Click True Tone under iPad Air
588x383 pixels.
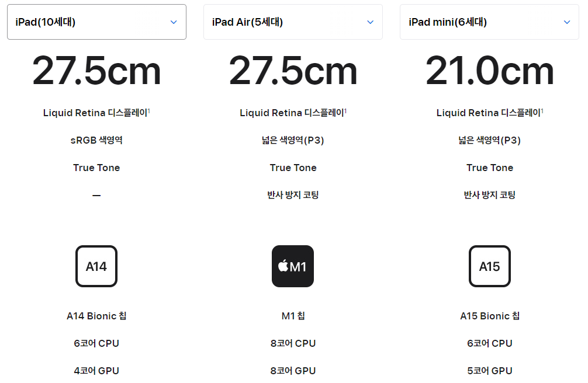(293, 168)
